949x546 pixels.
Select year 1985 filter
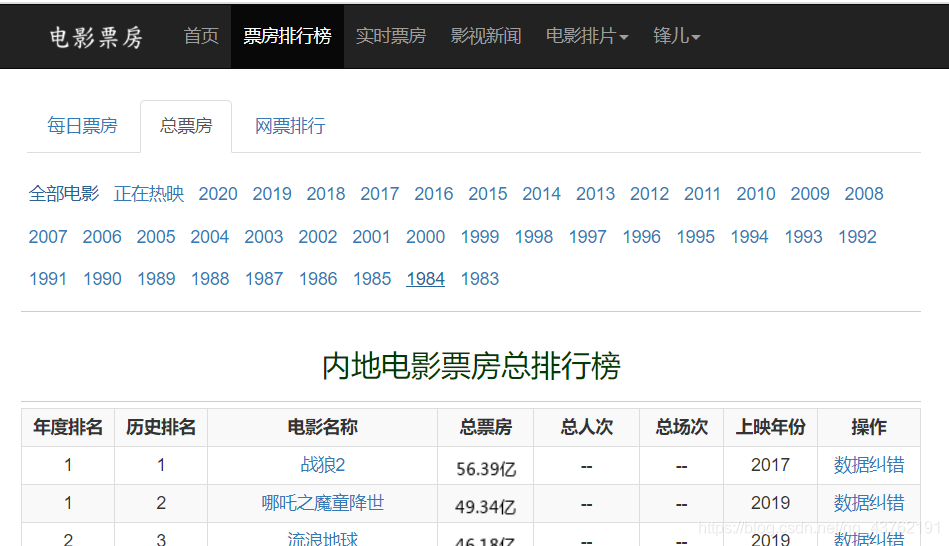tap(372, 279)
